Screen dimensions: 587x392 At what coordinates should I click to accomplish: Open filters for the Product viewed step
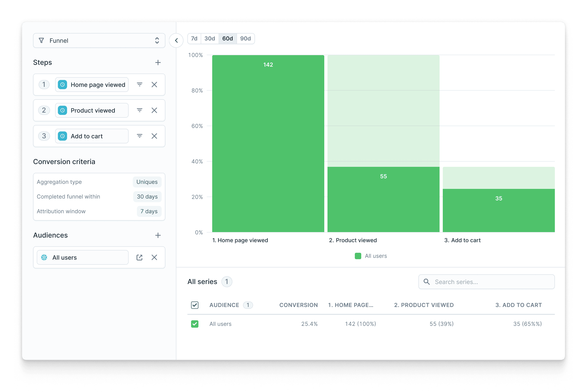click(x=139, y=110)
